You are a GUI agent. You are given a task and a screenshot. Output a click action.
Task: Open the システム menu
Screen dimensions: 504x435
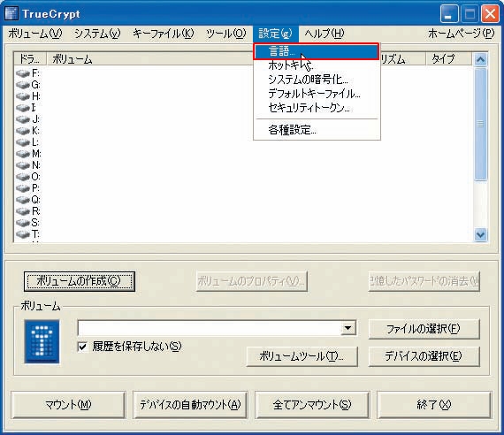point(97,34)
